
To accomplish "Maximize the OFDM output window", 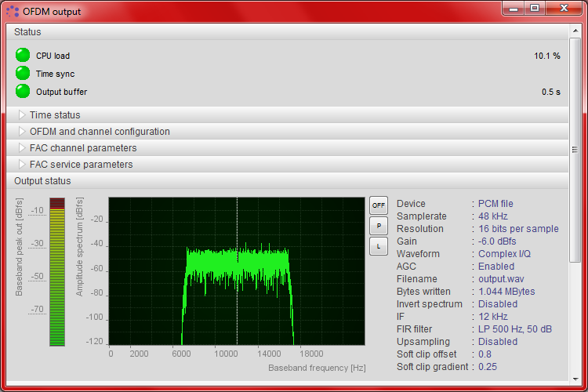I will pos(535,9).
